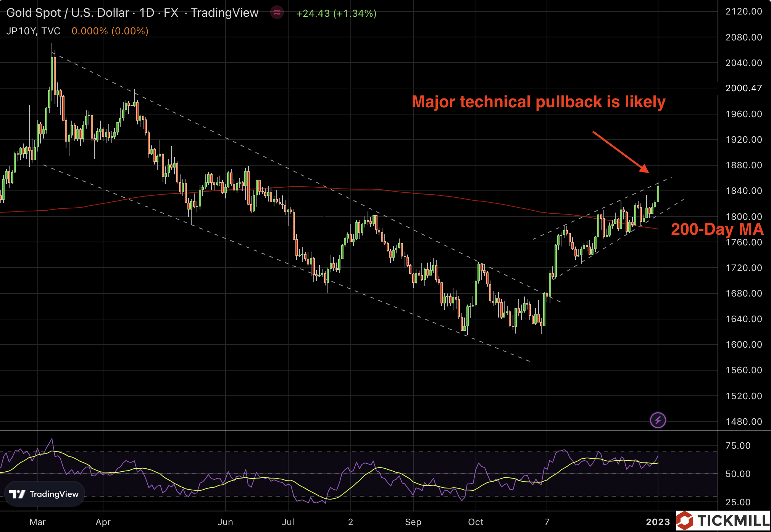The width and height of the screenshot is (771, 532).
Task: Click the 0.000% (0.00%) JP10Y value
Action: pyautogui.click(x=110, y=31)
